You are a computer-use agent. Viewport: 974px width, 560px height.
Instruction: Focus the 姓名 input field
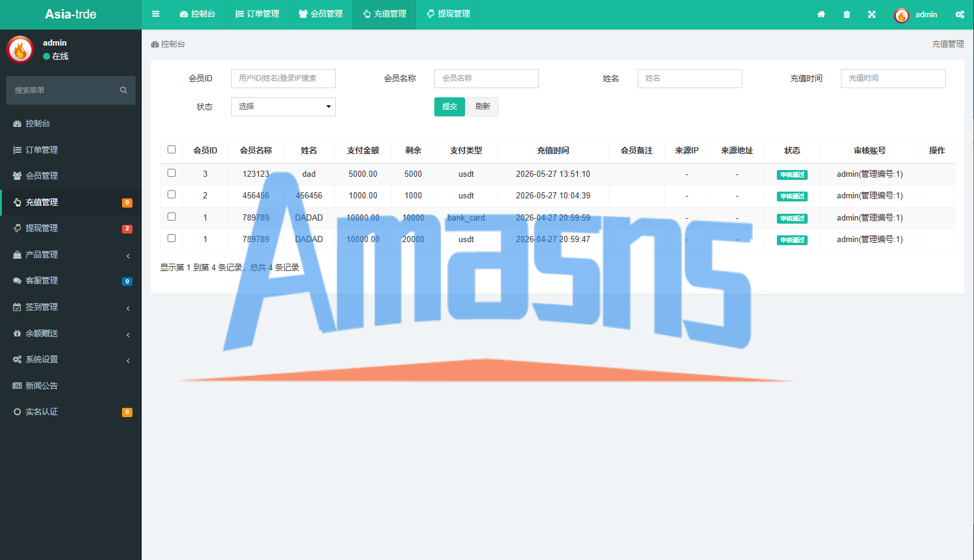(690, 78)
